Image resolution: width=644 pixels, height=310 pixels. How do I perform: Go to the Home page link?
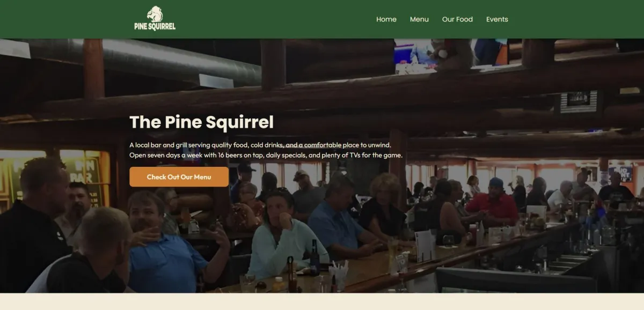tap(386, 19)
